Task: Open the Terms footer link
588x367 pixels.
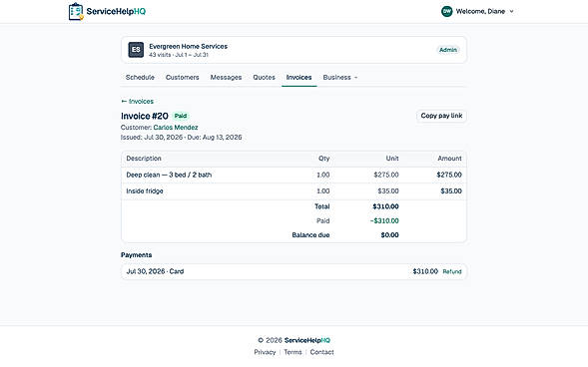Action: [x=293, y=352]
